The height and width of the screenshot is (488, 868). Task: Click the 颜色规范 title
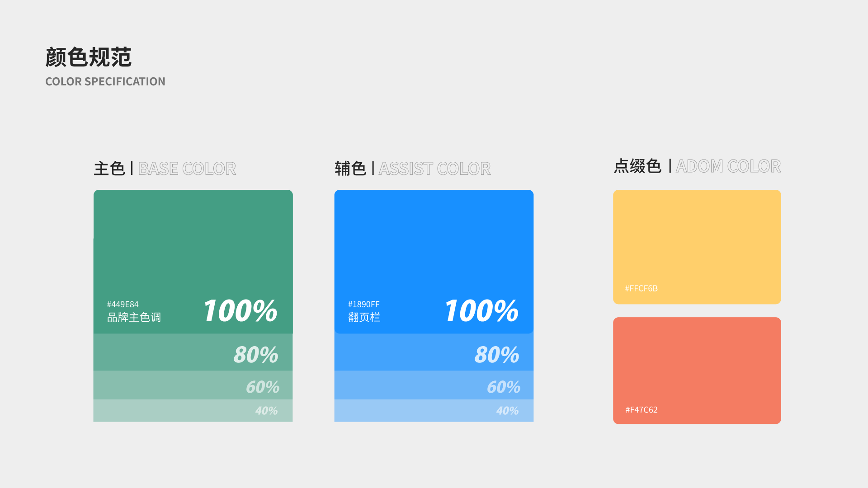click(89, 57)
